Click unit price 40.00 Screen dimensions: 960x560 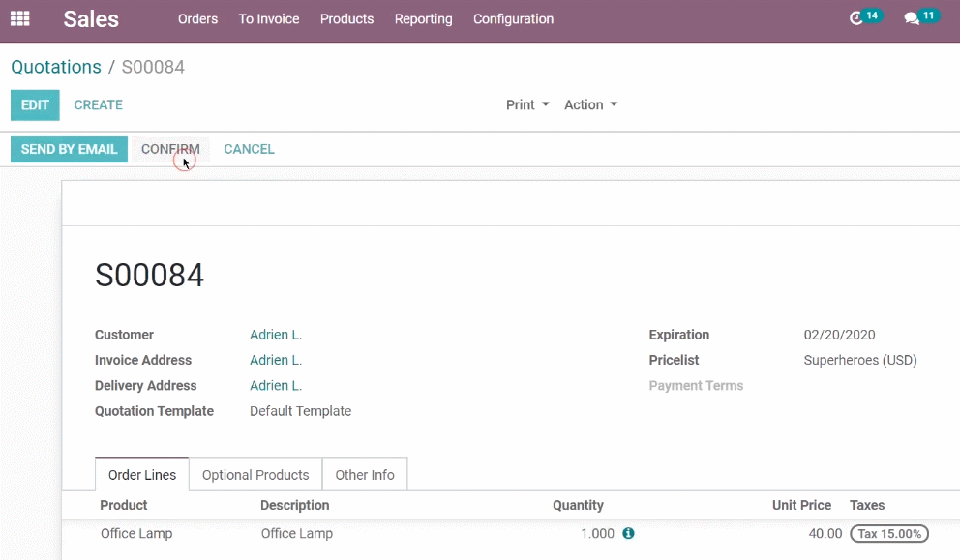click(x=825, y=533)
